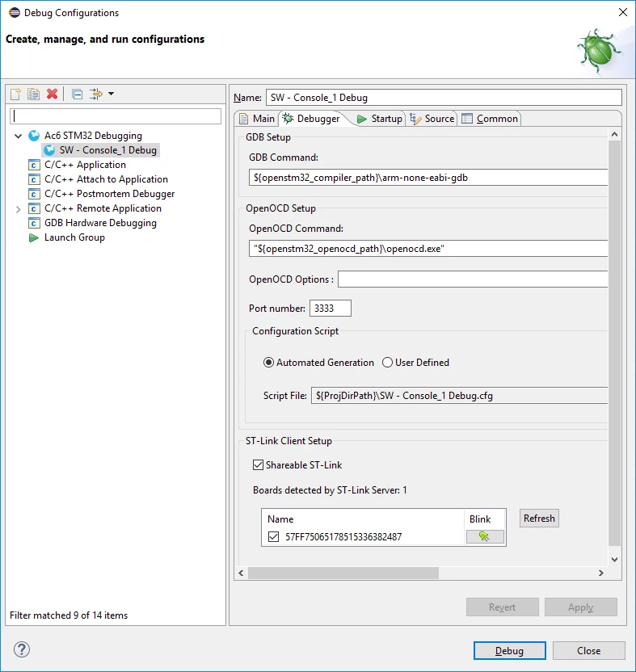Click the Blink column header
636x672 pixels.
pyautogui.click(x=485, y=519)
